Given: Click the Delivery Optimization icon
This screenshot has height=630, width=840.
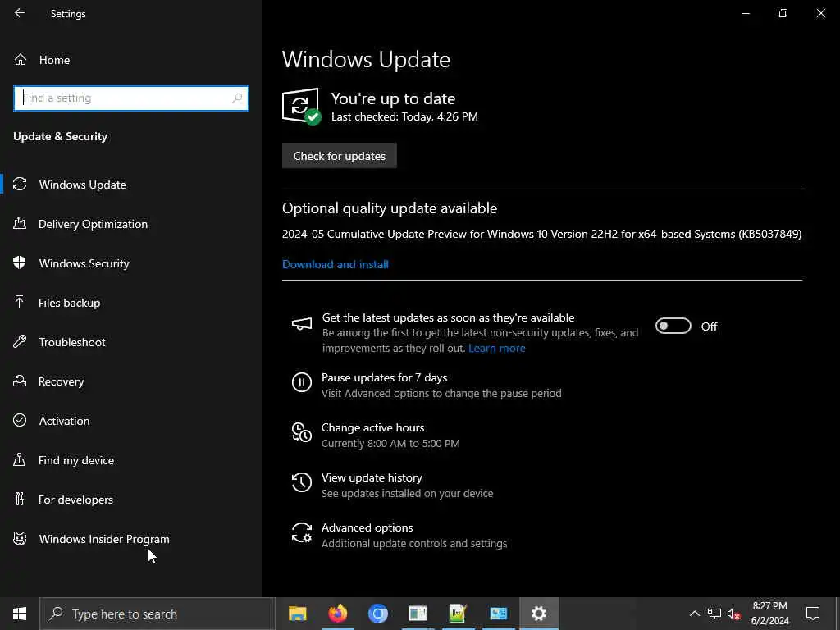Looking at the screenshot, I should coord(20,223).
